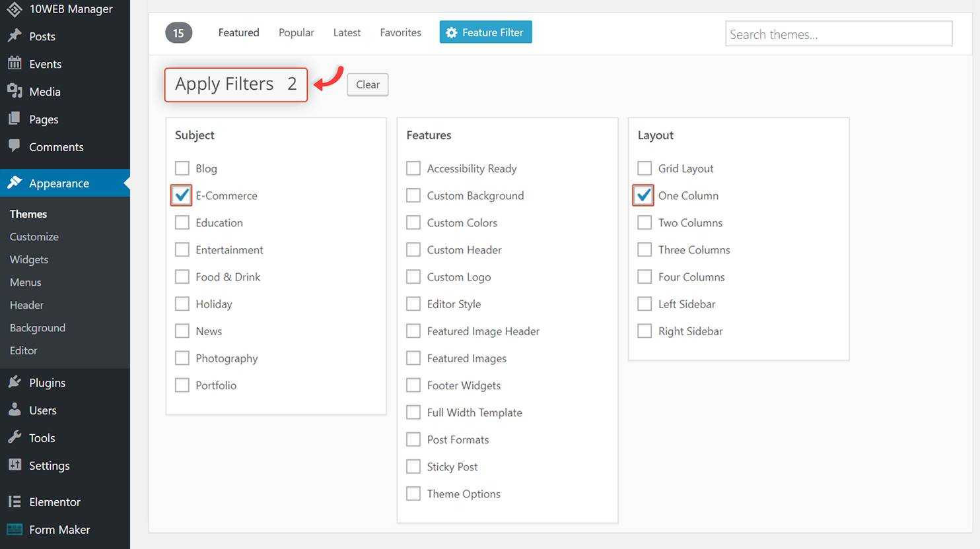Open the Background submenu item
This screenshot has height=549, width=980.
click(x=38, y=327)
